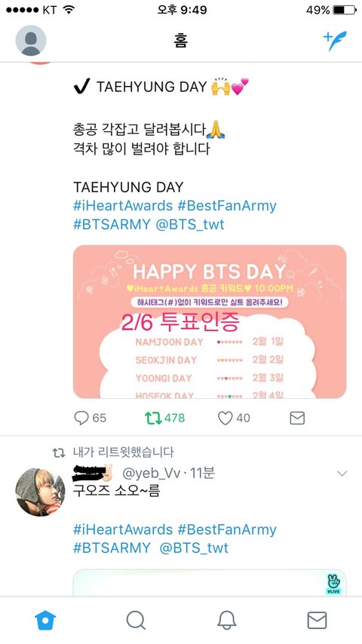Open the Search tab magnifier
362x644 pixels.
(x=136, y=620)
